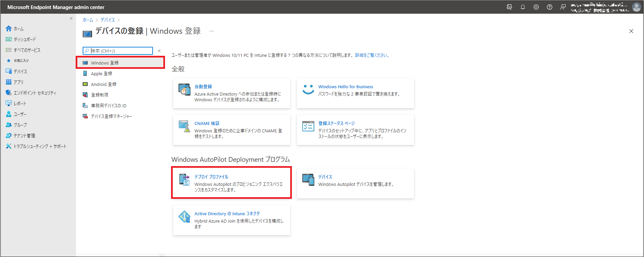Click the Autopilot デバイス card icon
Viewport: 644px width, 257px height.
[308, 180]
